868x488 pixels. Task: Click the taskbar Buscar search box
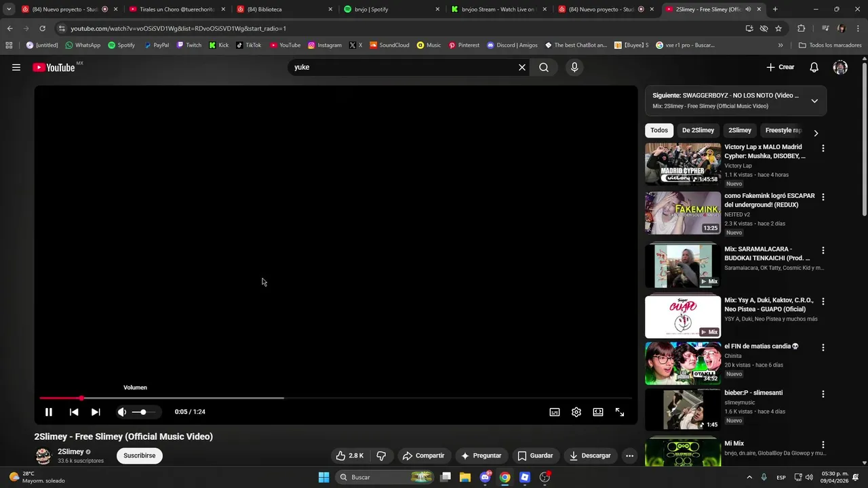click(385, 477)
